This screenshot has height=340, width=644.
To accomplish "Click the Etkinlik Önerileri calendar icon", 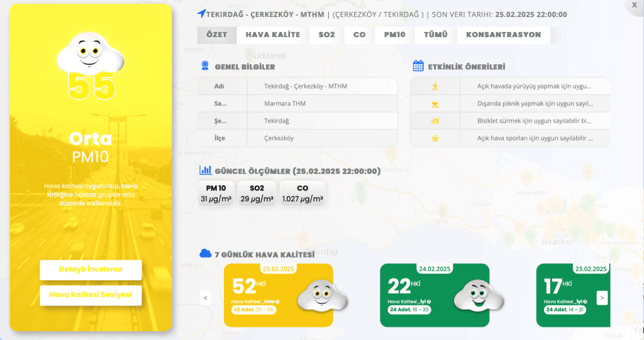I will 418,66.
